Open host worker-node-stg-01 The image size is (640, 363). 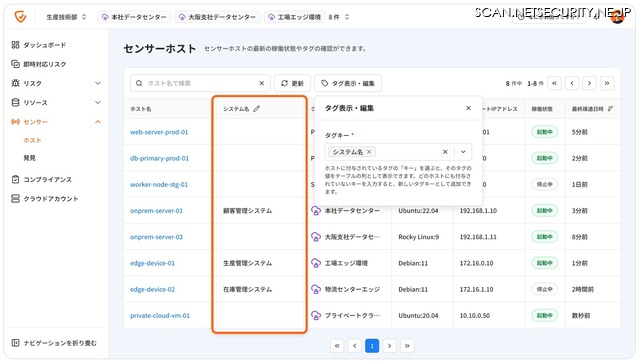[x=159, y=185]
